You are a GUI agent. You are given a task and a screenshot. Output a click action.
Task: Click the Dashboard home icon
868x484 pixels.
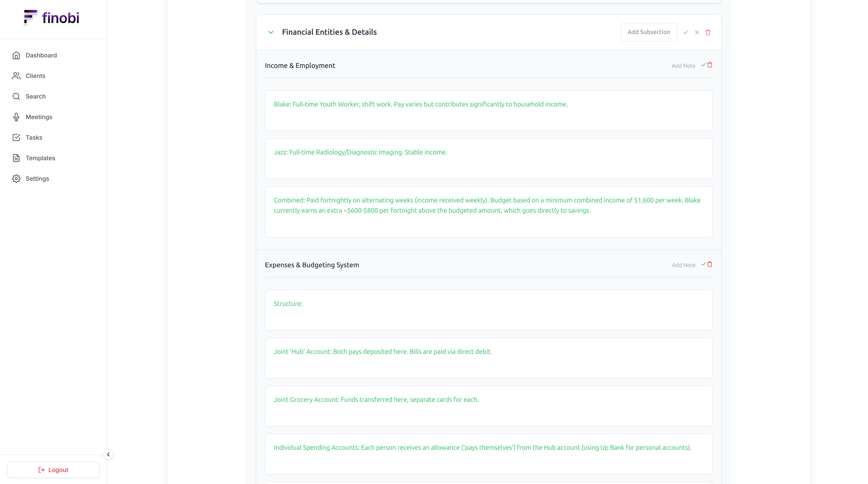coord(16,55)
